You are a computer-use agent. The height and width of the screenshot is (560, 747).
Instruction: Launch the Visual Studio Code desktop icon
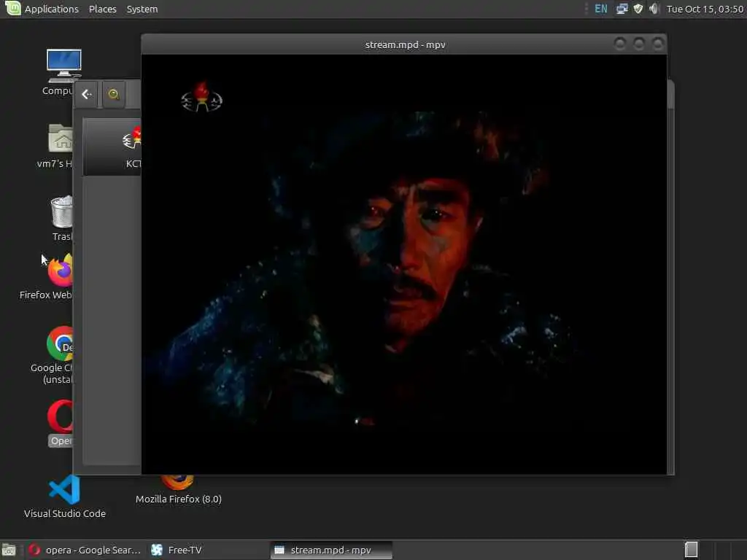[65, 496]
